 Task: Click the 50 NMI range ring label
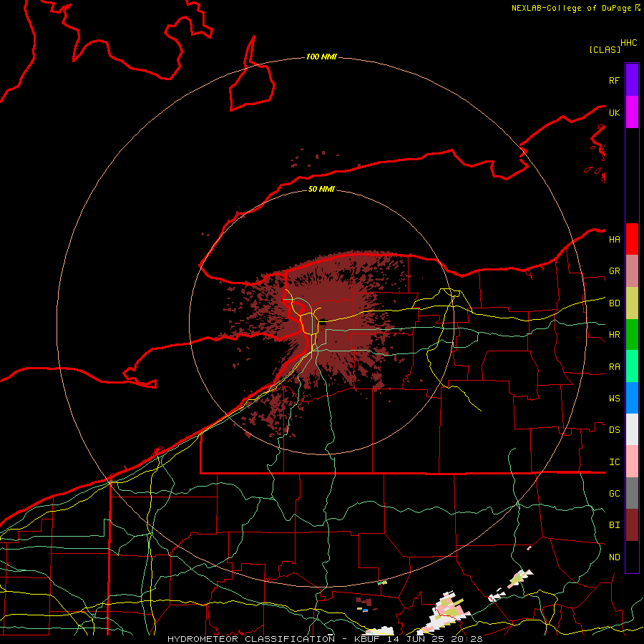pos(321,189)
